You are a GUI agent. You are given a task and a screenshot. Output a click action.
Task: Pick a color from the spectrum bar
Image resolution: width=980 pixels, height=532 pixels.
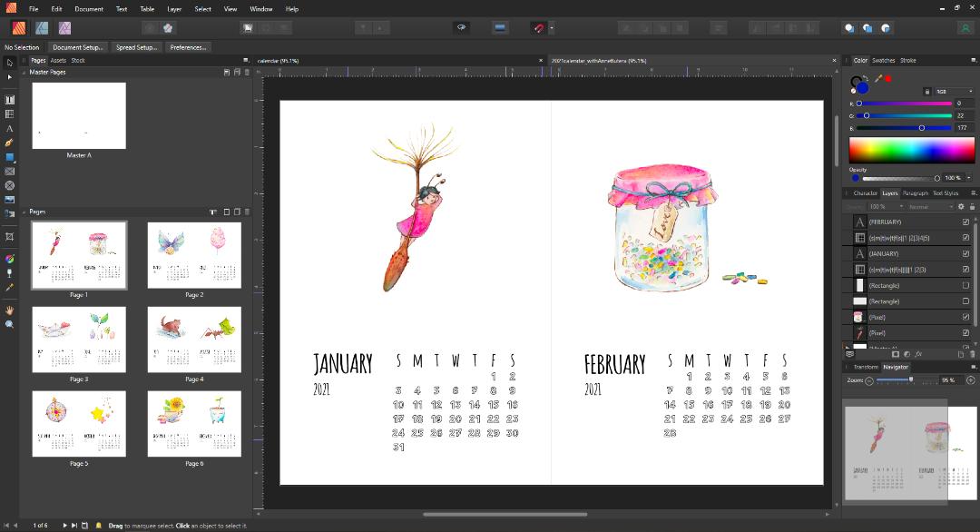pos(911,151)
